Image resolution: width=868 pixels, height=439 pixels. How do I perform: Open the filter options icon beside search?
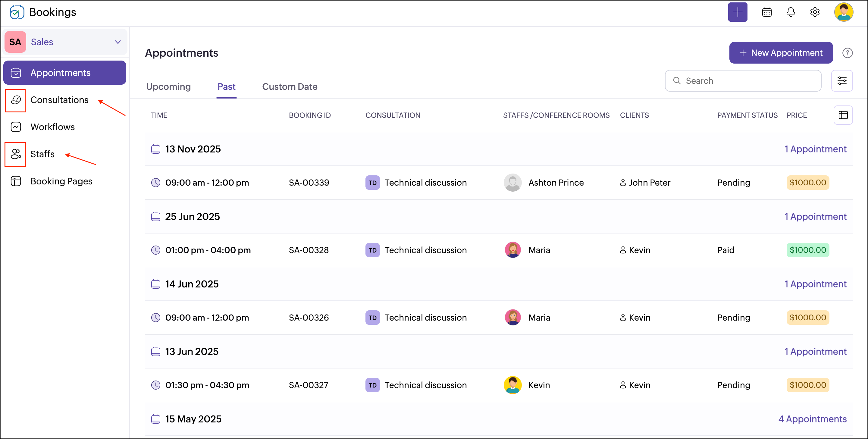(x=842, y=81)
